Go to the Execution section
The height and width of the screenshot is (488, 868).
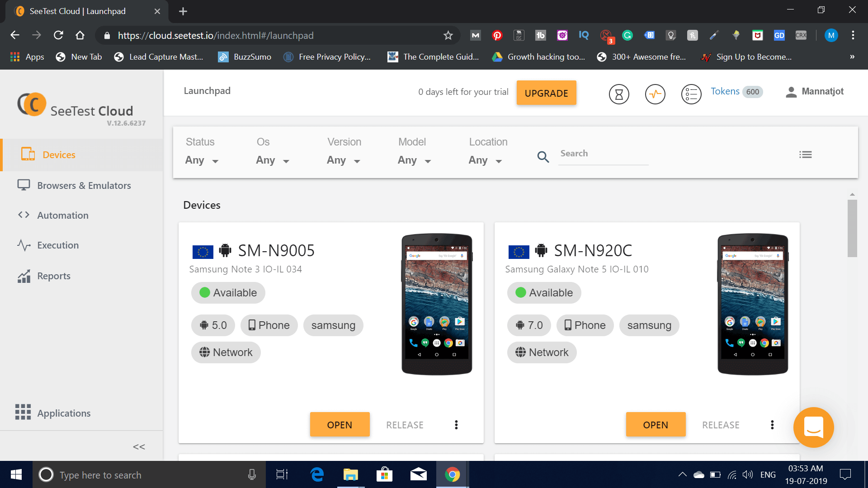coord(57,245)
